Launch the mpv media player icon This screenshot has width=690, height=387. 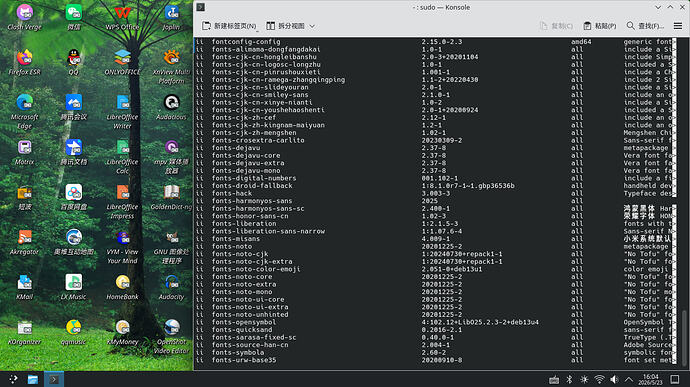[x=171, y=147]
